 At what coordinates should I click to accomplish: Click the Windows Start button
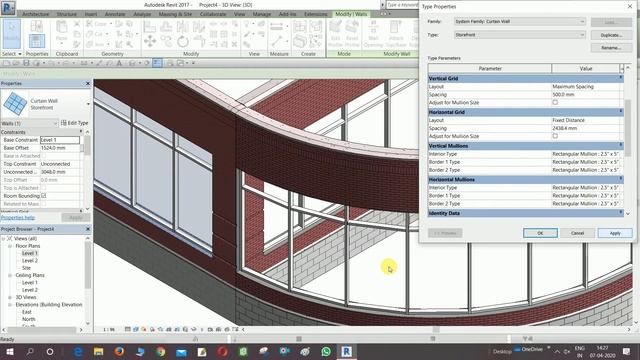(x=9, y=351)
